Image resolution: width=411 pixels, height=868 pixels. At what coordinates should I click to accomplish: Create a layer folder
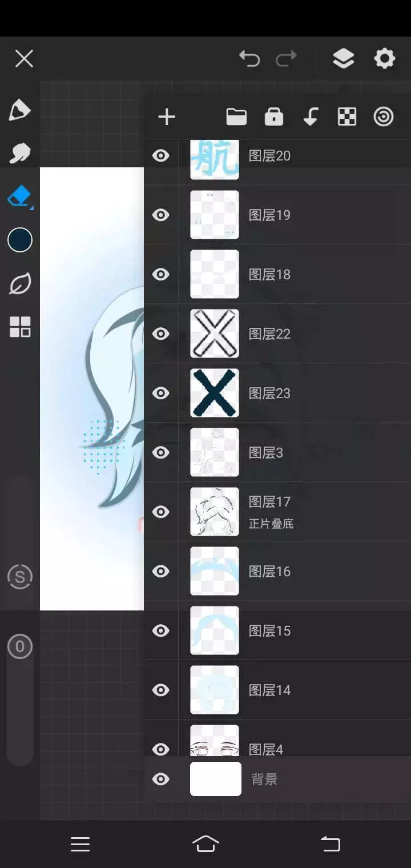point(236,117)
